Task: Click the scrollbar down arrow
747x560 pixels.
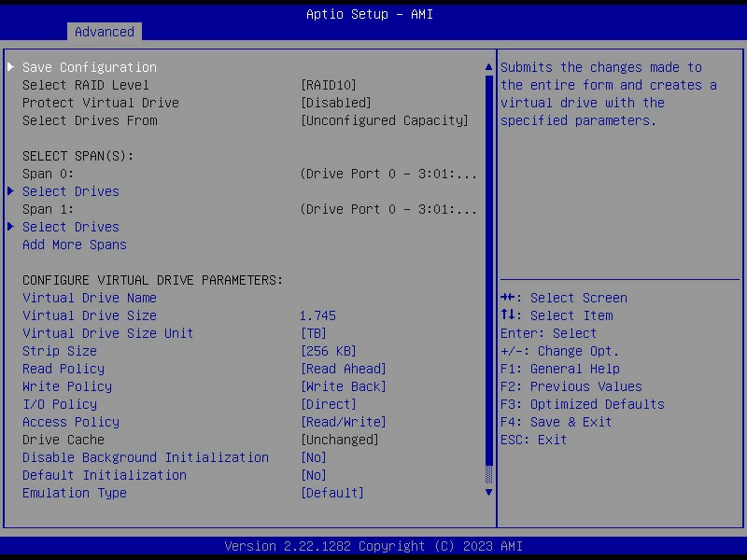Action: [488, 493]
